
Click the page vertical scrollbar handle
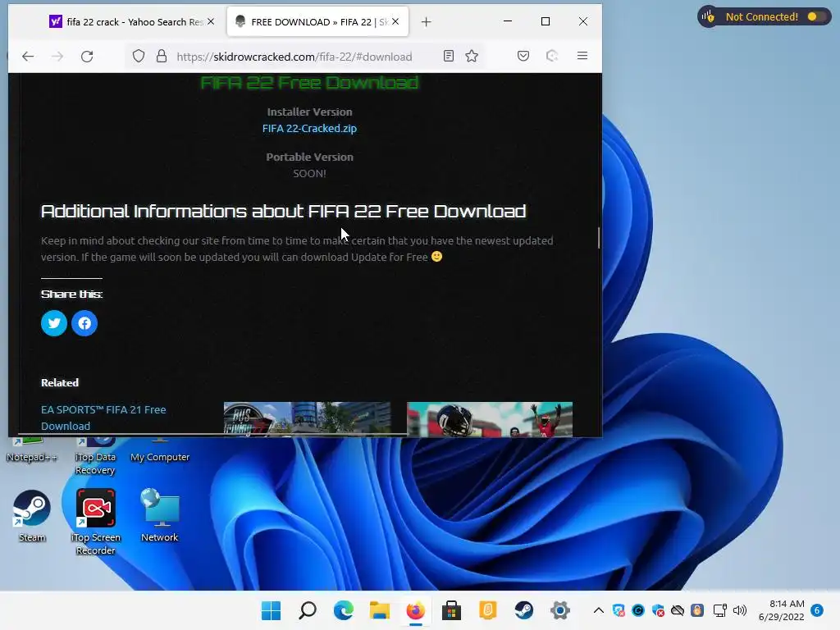click(x=598, y=238)
